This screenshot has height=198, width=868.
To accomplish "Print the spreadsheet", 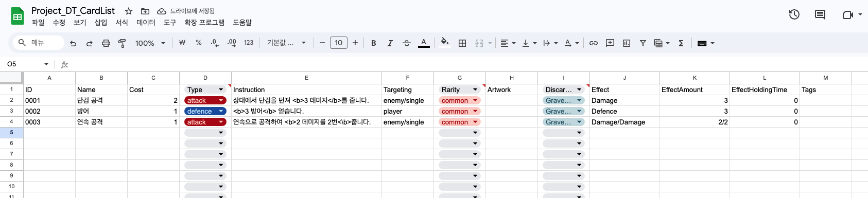I will (x=106, y=43).
